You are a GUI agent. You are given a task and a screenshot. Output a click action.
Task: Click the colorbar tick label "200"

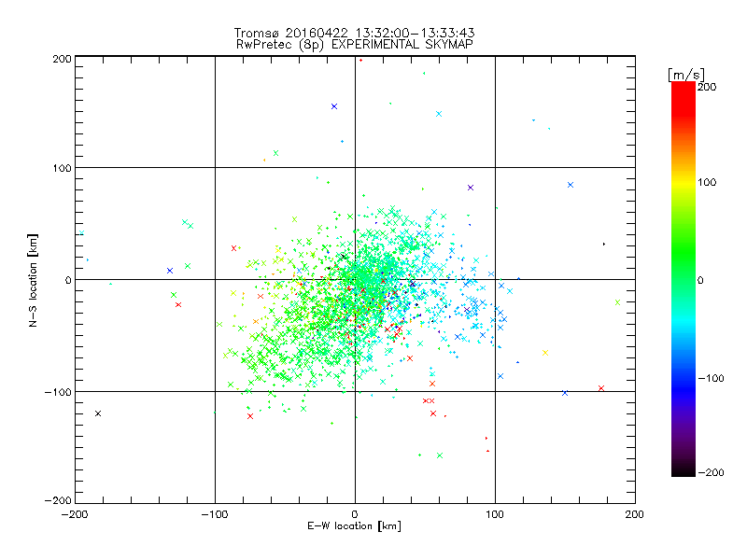(707, 87)
